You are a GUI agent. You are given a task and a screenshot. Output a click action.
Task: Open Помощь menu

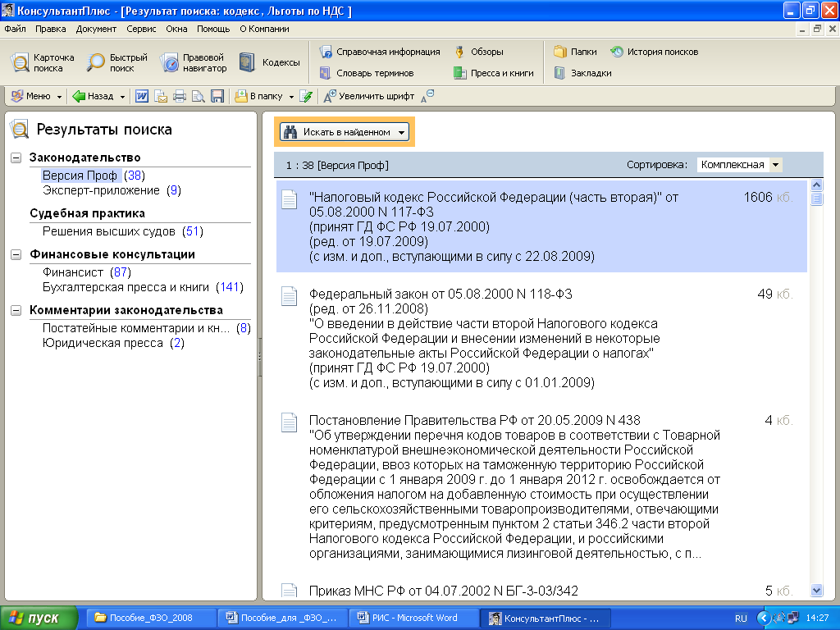click(x=213, y=29)
